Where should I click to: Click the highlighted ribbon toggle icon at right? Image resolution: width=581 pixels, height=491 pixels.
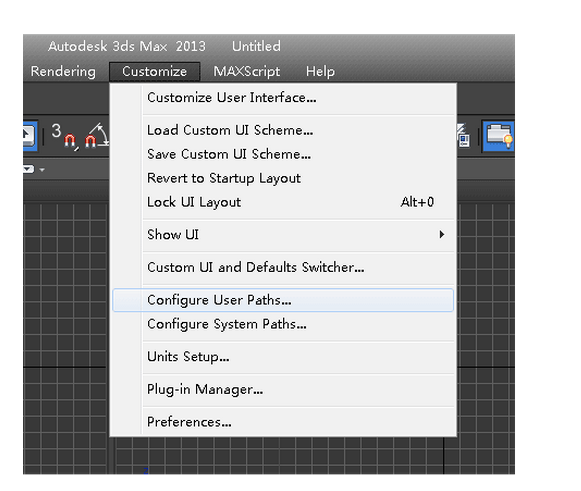click(x=498, y=136)
